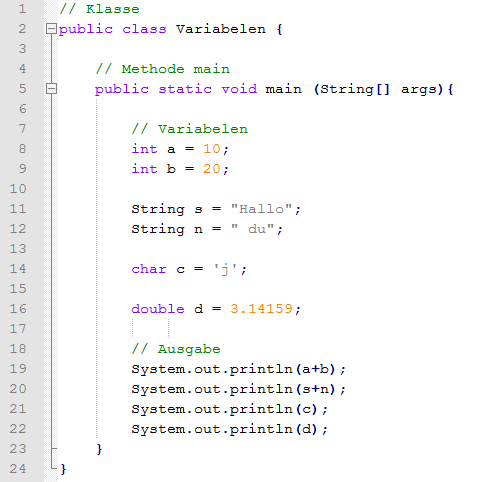The width and height of the screenshot is (486, 482).
Task: Click the closing brace on line 23
Action: pos(99,449)
